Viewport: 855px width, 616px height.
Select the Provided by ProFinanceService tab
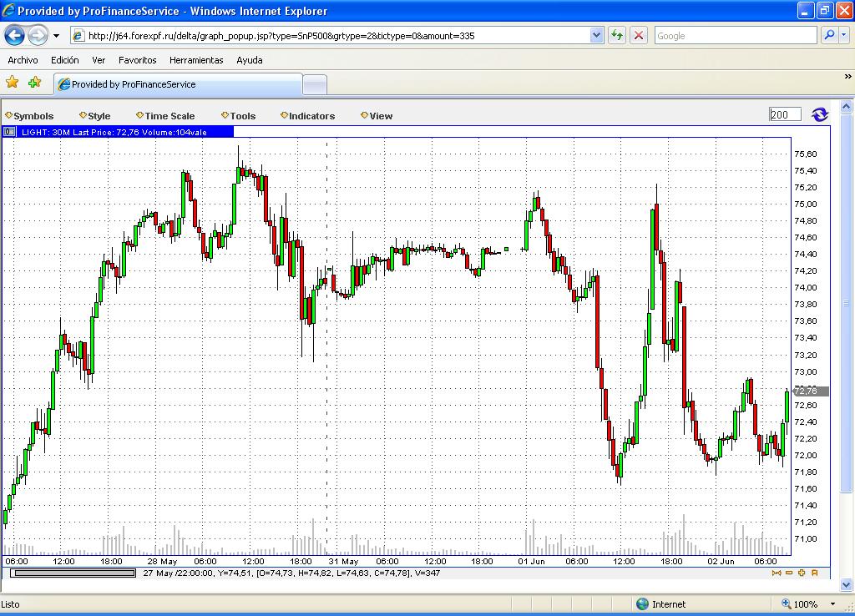[179, 84]
